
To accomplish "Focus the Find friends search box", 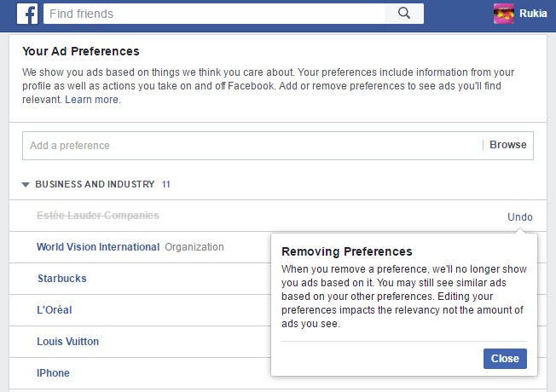I will (214, 14).
